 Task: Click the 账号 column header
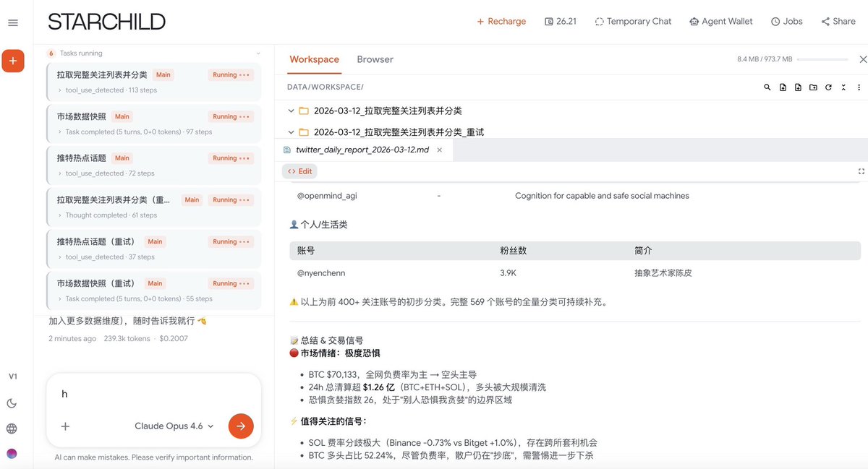point(306,251)
